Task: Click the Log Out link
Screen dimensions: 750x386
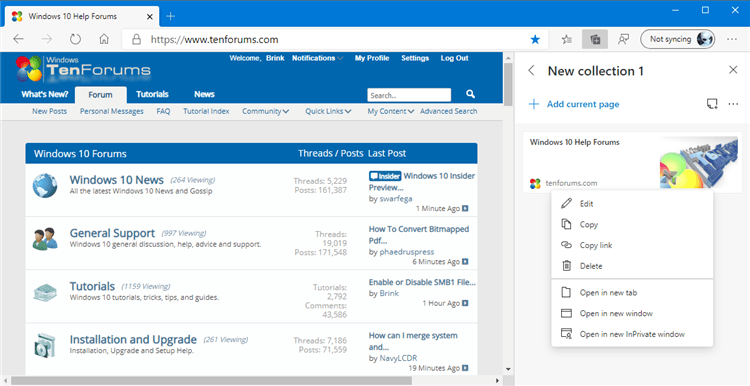Action: tap(455, 58)
